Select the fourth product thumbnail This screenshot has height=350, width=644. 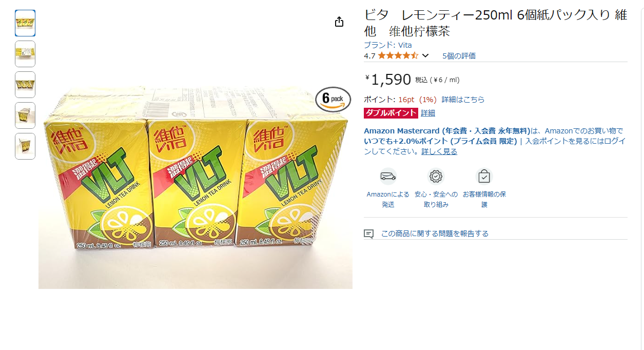pos(25,115)
